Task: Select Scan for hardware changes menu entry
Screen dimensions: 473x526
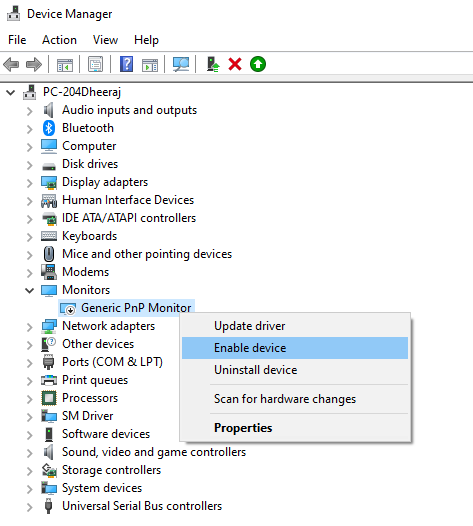Action: [x=295, y=399]
